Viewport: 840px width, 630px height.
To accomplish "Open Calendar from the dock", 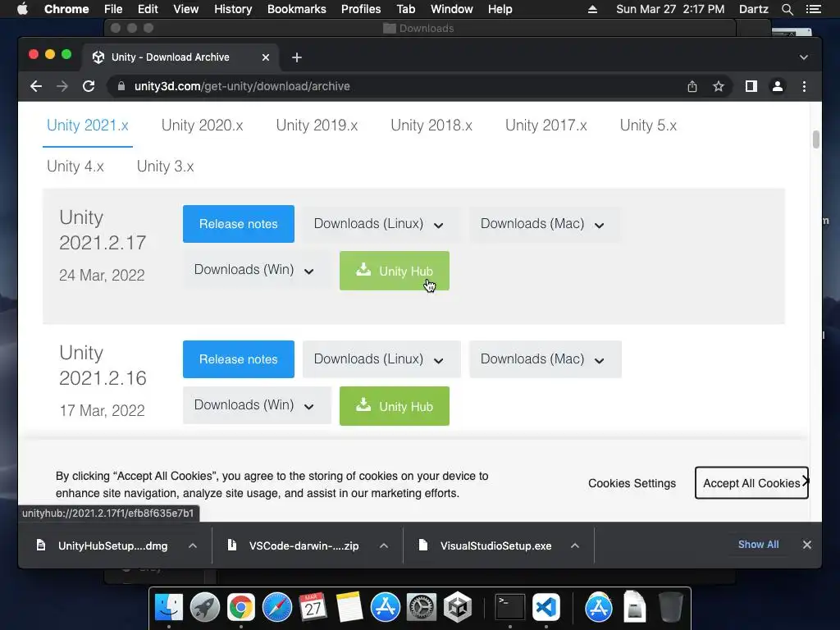I will click(313, 607).
